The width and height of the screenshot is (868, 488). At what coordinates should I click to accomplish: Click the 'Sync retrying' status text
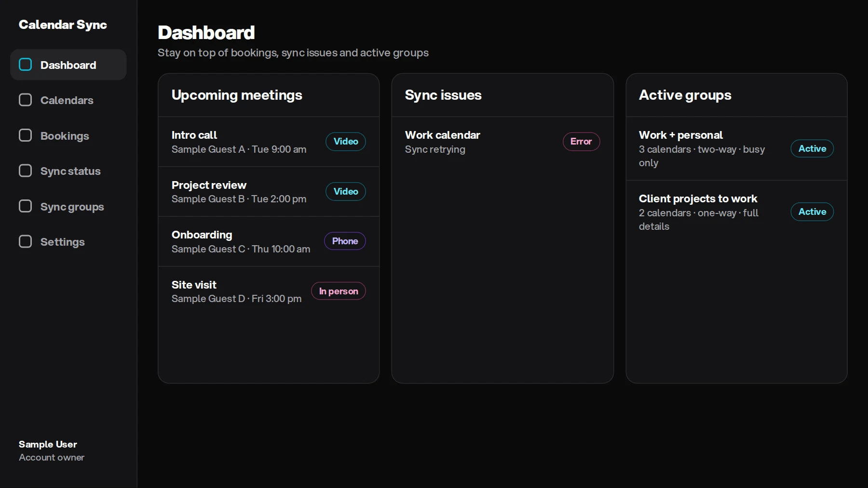point(435,149)
